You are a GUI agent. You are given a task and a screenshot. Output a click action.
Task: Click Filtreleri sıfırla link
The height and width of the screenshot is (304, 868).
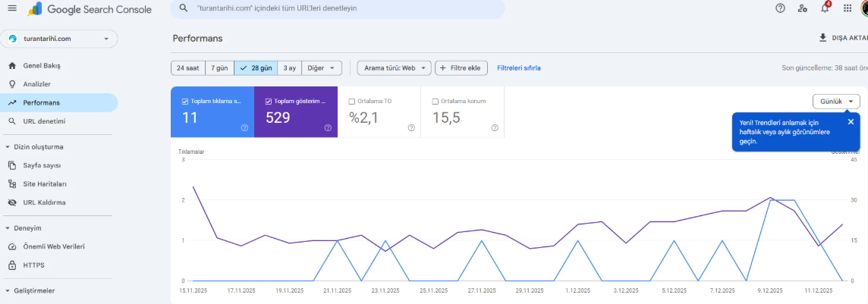click(x=519, y=68)
